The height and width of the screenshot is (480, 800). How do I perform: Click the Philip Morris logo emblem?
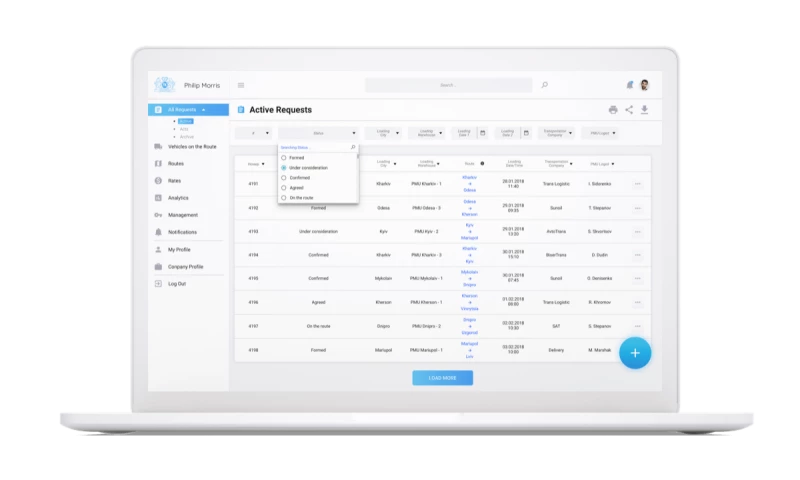164,84
